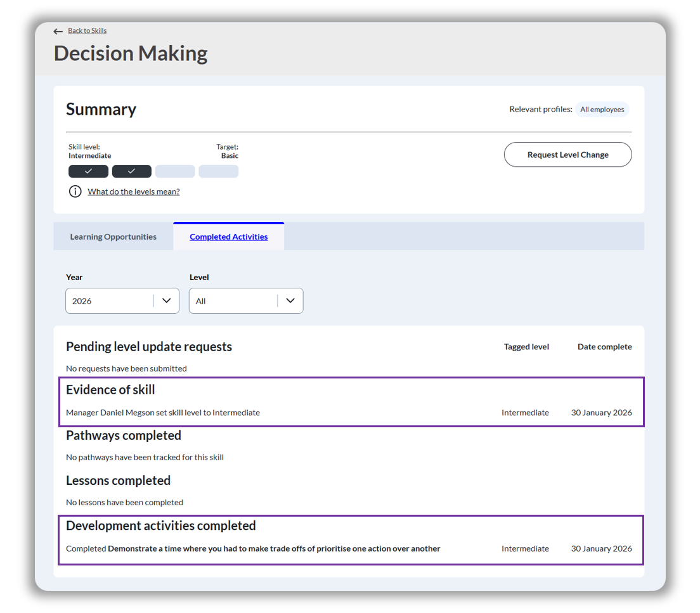Click the fourth empty skill level segment
This screenshot has width=700, height=613.
pos(219,171)
